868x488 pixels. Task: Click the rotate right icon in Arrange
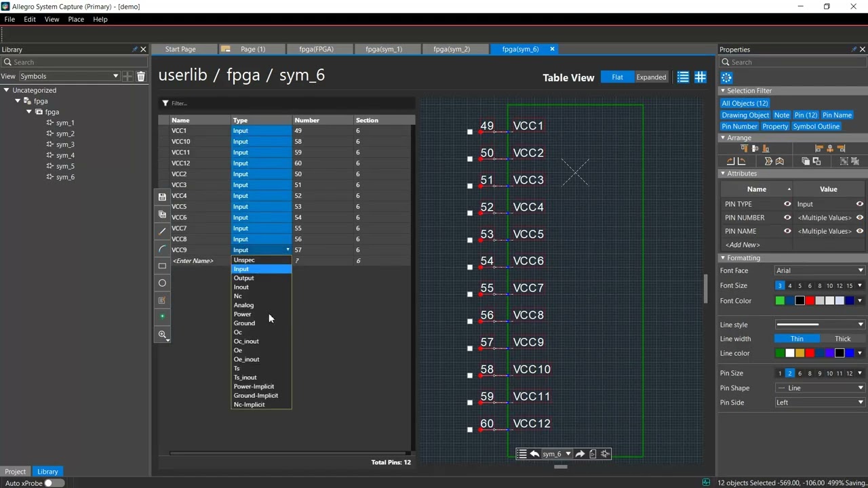[x=731, y=161]
